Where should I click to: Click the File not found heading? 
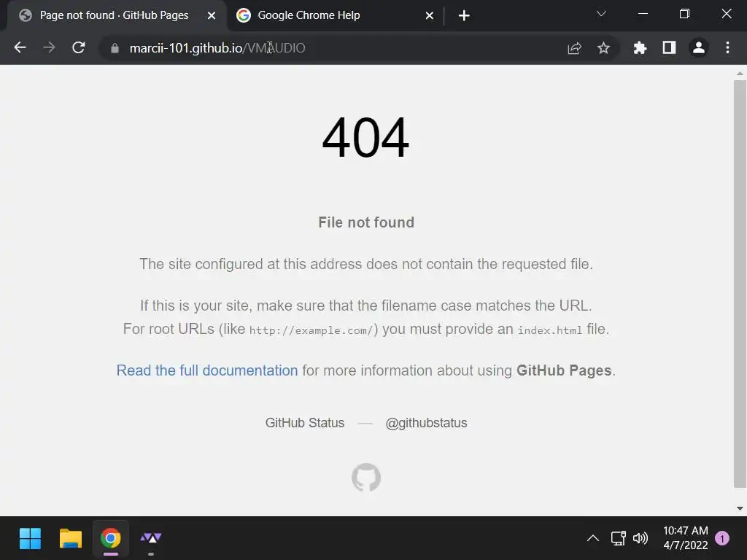tap(366, 222)
